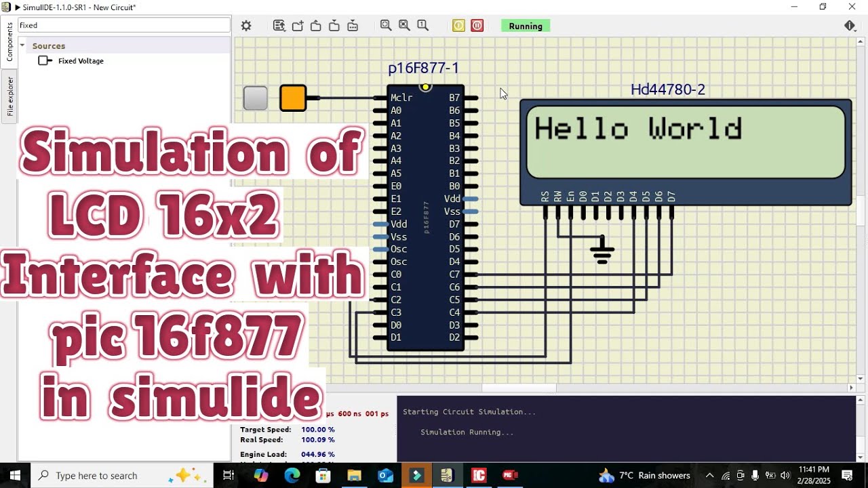Zoom to the selected components
The image size is (868, 488).
(x=404, y=26)
